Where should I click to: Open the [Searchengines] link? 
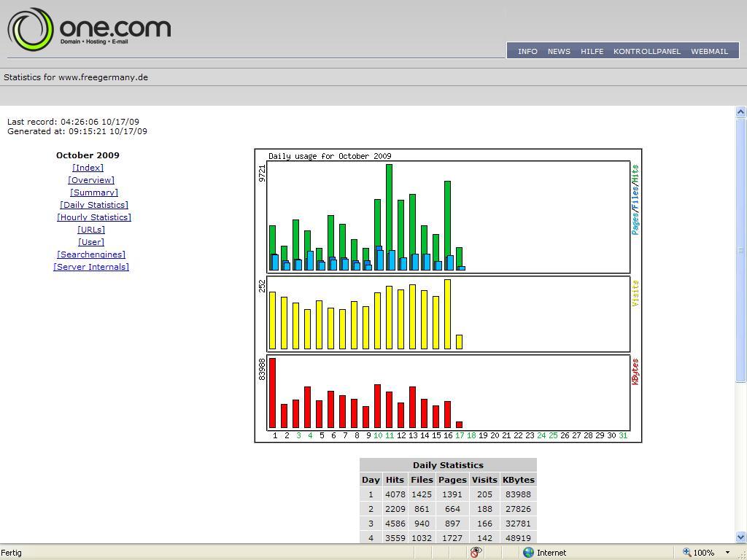[x=91, y=254]
